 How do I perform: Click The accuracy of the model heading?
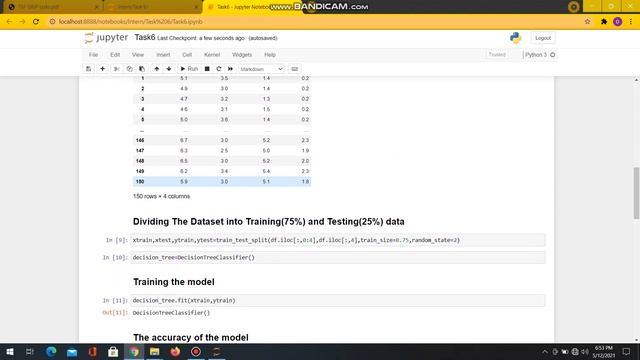(x=191, y=338)
